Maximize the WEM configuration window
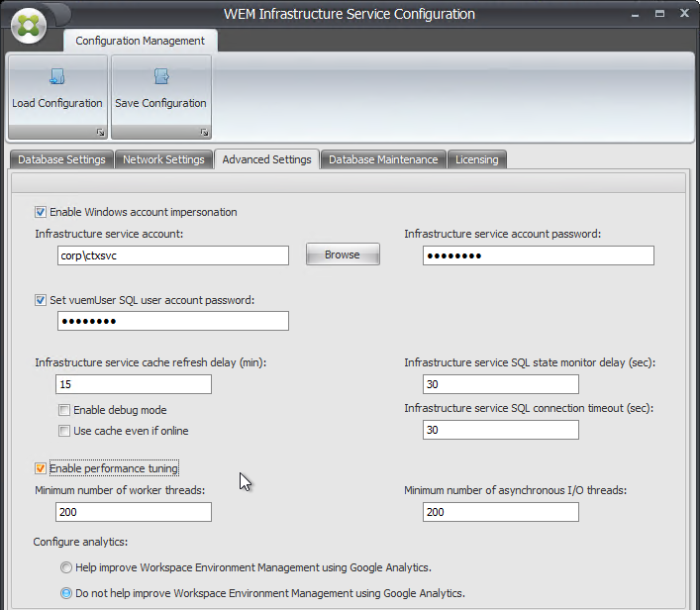This screenshot has height=610, width=700. (x=659, y=14)
